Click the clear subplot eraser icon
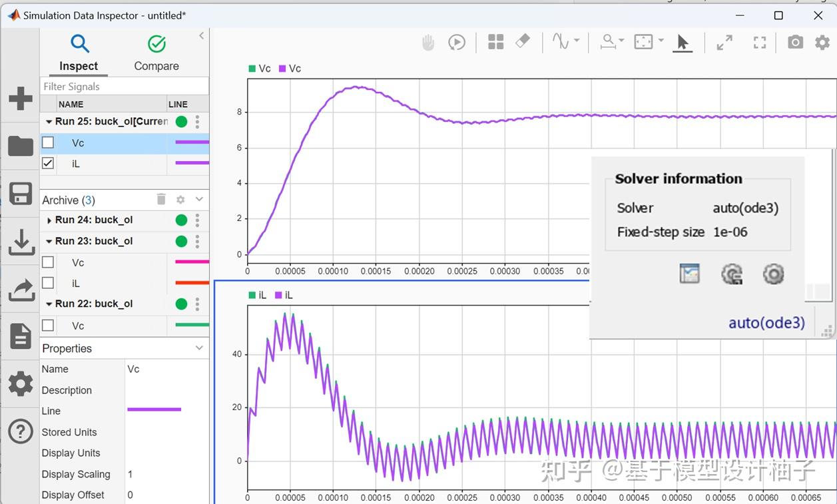 click(x=523, y=42)
